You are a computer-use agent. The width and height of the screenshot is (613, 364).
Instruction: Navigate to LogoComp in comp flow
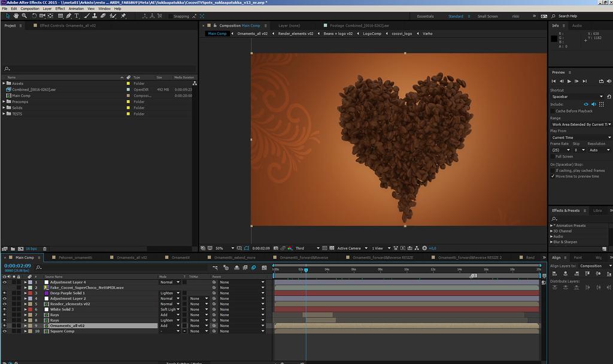(x=372, y=34)
